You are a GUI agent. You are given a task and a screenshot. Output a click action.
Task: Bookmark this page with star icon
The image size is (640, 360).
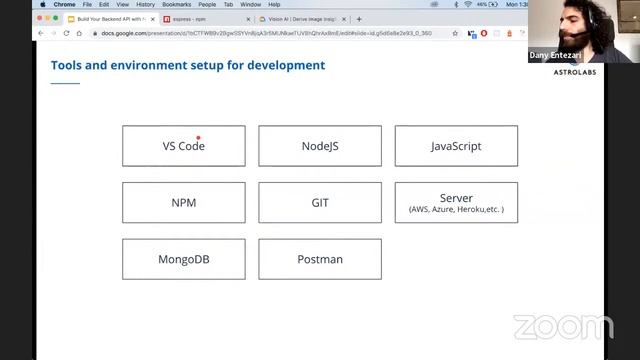tap(455, 33)
